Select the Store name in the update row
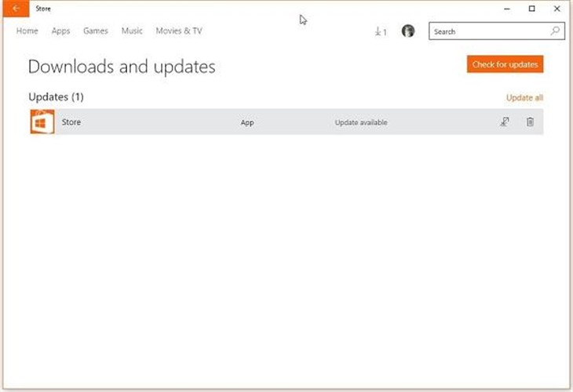Viewport: 573px width, 392px height. 71,122
